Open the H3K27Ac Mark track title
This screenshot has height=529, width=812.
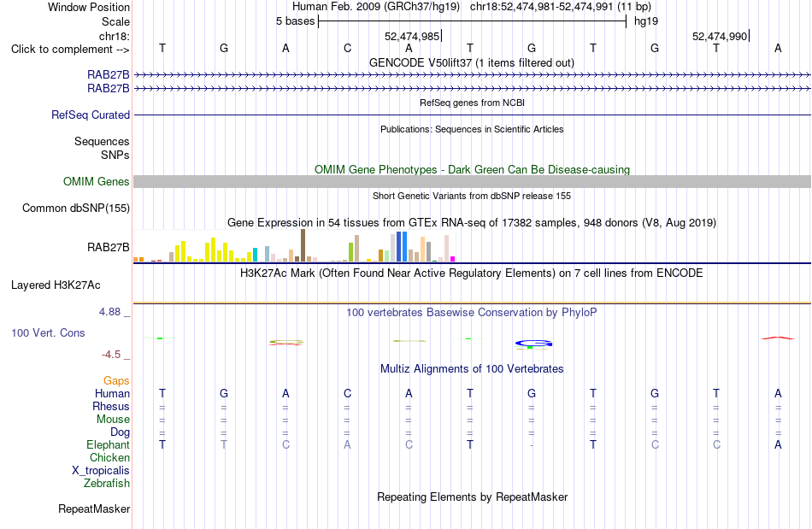point(472,273)
